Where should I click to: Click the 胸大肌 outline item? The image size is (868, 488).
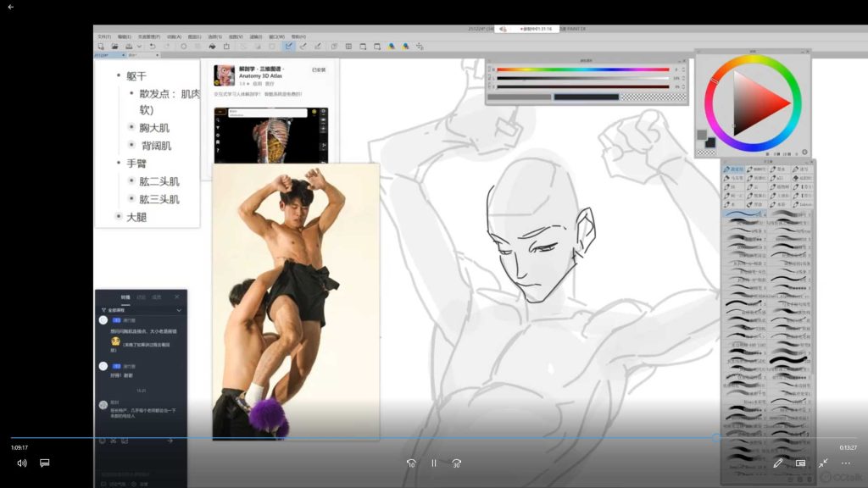154,128
